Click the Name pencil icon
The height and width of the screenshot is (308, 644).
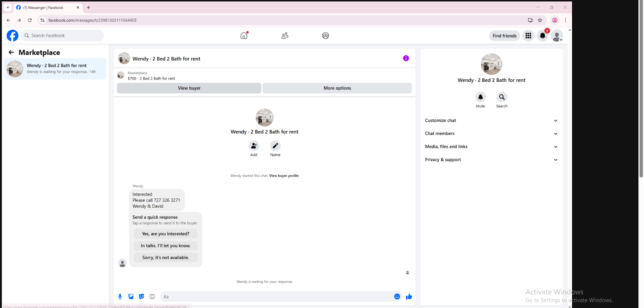(275, 146)
